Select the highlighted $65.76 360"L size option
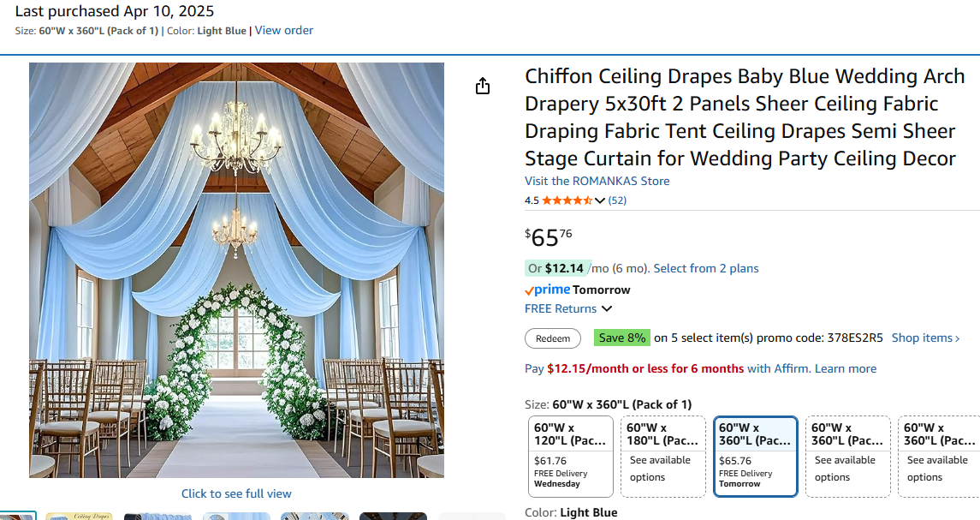980x520 pixels. (756, 456)
